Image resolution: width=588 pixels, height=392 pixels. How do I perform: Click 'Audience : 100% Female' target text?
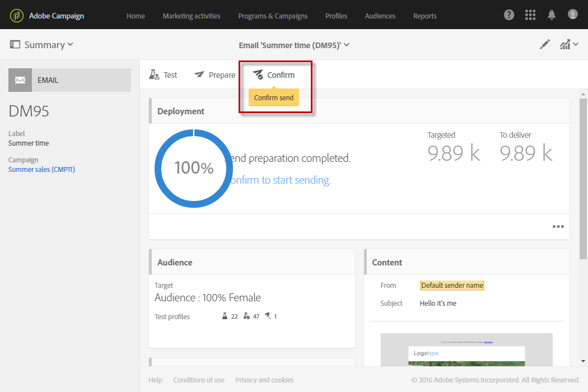pyautogui.click(x=207, y=297)
